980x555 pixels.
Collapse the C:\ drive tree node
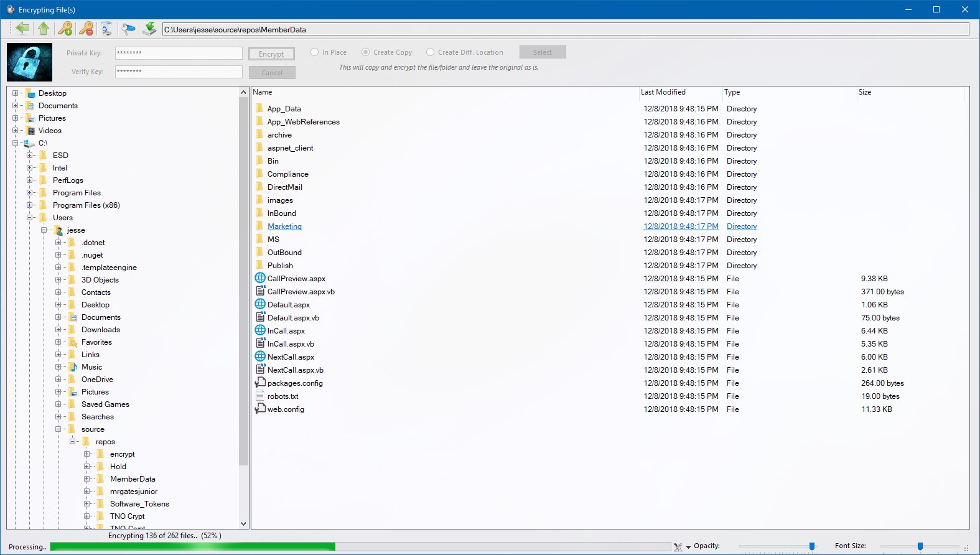click(15, 143)
